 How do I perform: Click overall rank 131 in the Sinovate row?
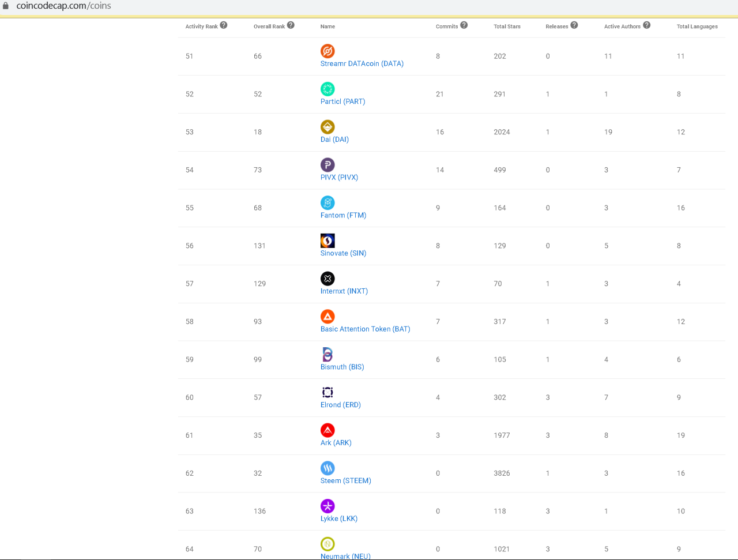(259, 246)
